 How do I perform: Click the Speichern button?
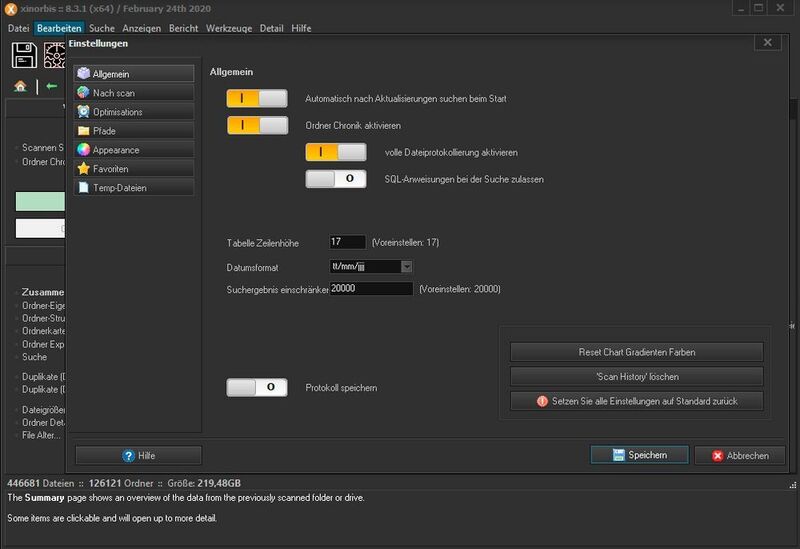pyautogui.click(x=638, y=455)
